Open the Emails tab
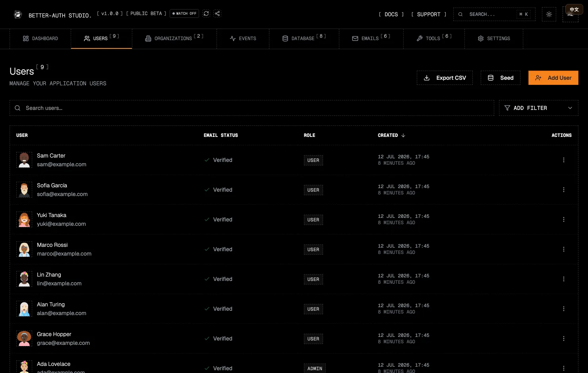The image size is (588, 373). click(371, 38)
